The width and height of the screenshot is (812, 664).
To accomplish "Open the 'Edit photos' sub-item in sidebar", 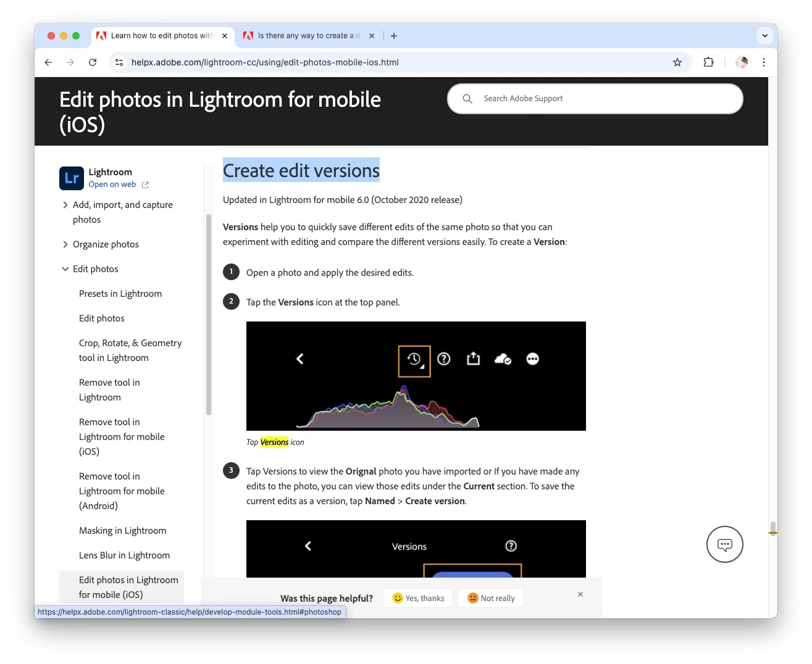I will point(102,318).
